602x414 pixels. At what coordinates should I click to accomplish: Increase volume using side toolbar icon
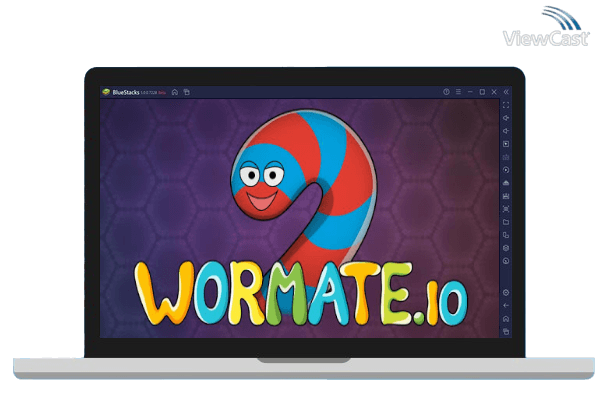pos(506,118)
